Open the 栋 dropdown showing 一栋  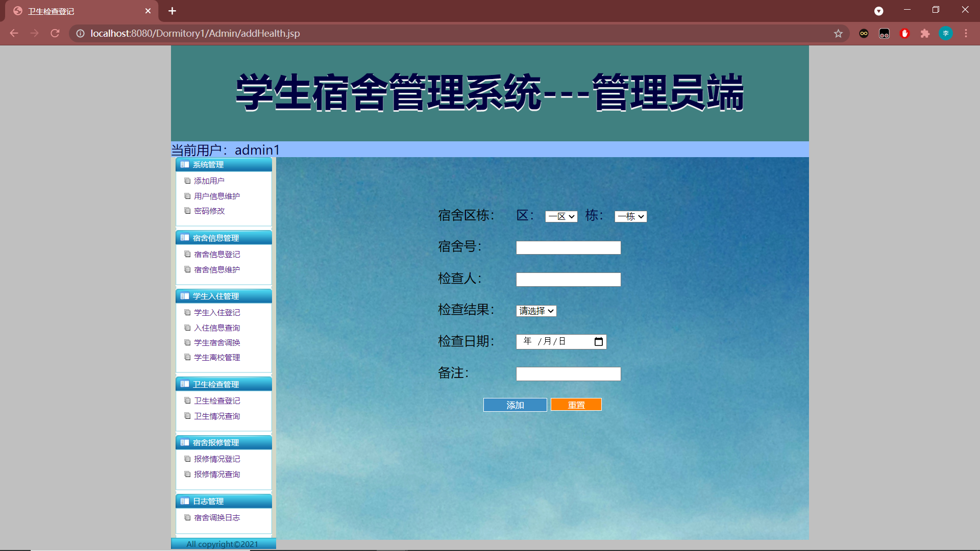(630, 216)
